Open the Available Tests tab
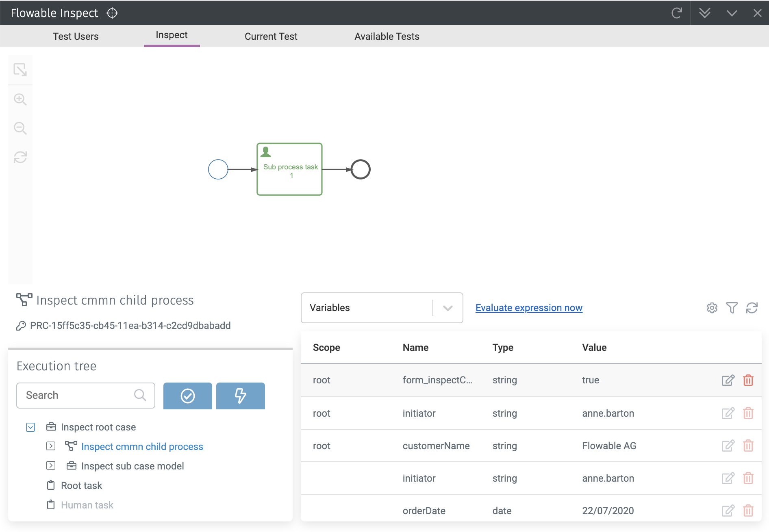 coord(387,37)
